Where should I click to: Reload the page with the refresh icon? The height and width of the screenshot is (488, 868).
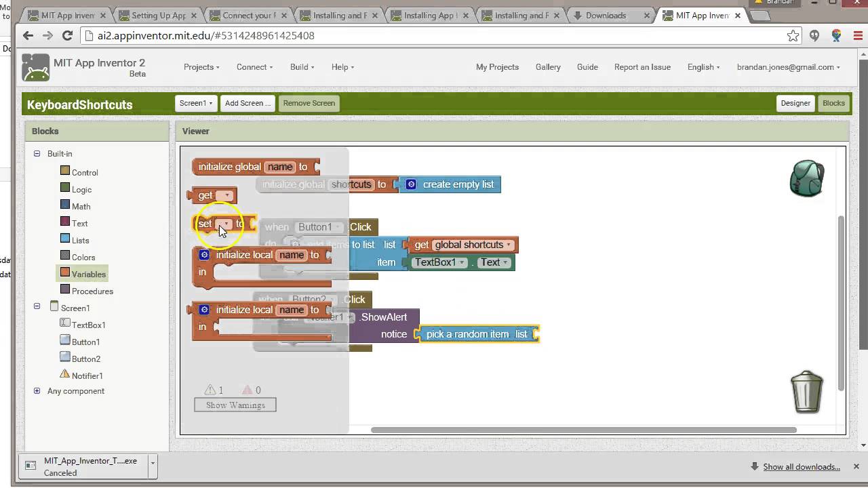click(67, 36)
